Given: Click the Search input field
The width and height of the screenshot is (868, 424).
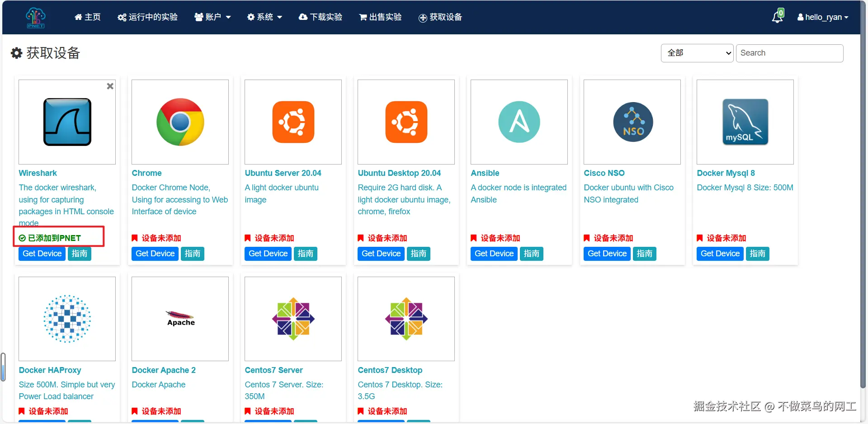Looking at the screenshot, I should click(790, 53).
